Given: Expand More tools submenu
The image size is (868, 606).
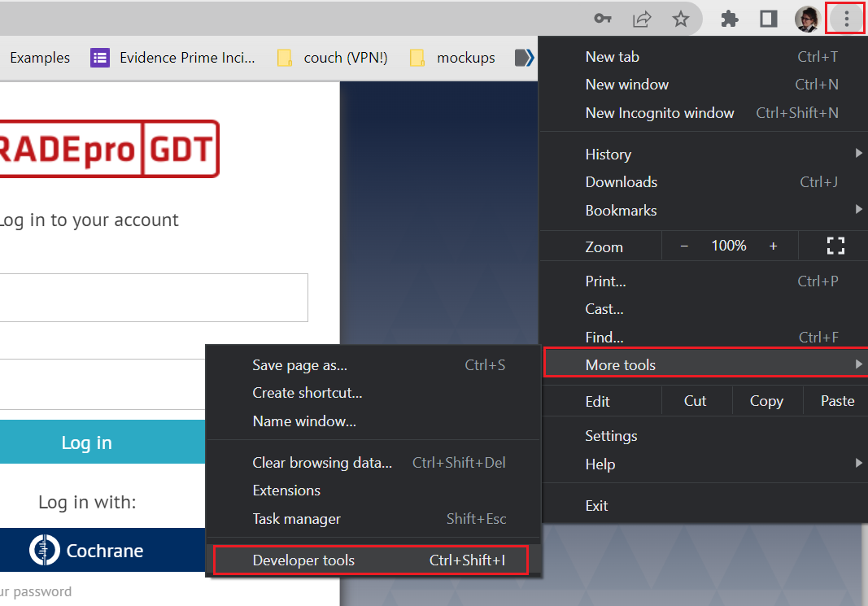Looking at the screenshot, I should [x=621, y=364].
